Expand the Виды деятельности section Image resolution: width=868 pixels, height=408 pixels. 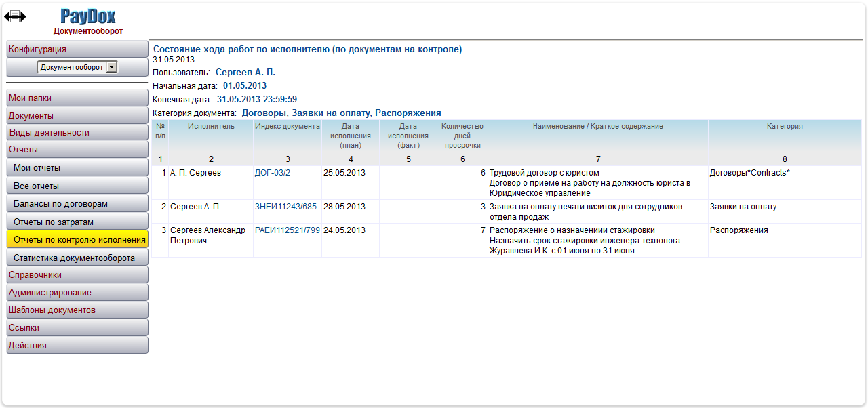click(x=77, y=133)
